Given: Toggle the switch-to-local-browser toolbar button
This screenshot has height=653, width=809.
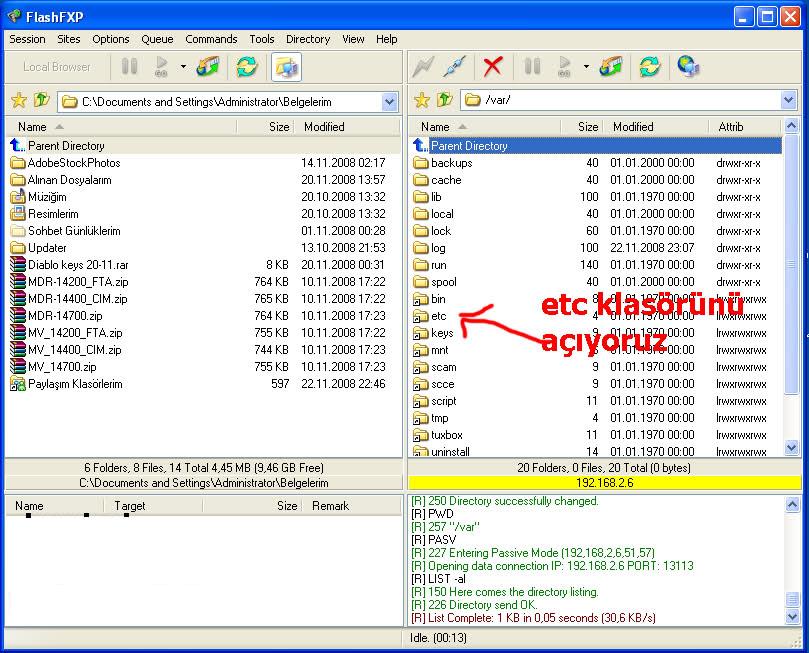Looking at the screenshot, I should pos(286,67).
